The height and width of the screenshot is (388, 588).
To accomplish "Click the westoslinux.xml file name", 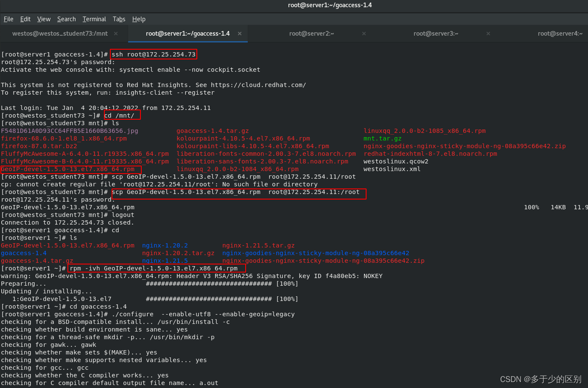I will pyautogui.click(x=392, y=169).
